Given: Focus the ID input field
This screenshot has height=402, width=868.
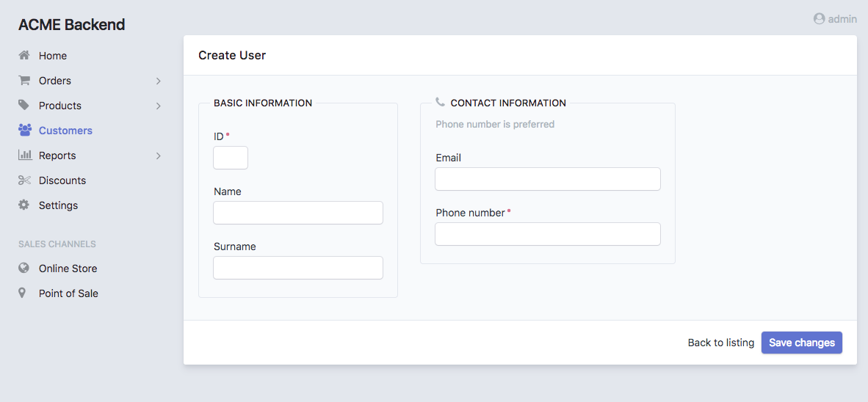Looking at the screenshot, I should click(231, 158).
